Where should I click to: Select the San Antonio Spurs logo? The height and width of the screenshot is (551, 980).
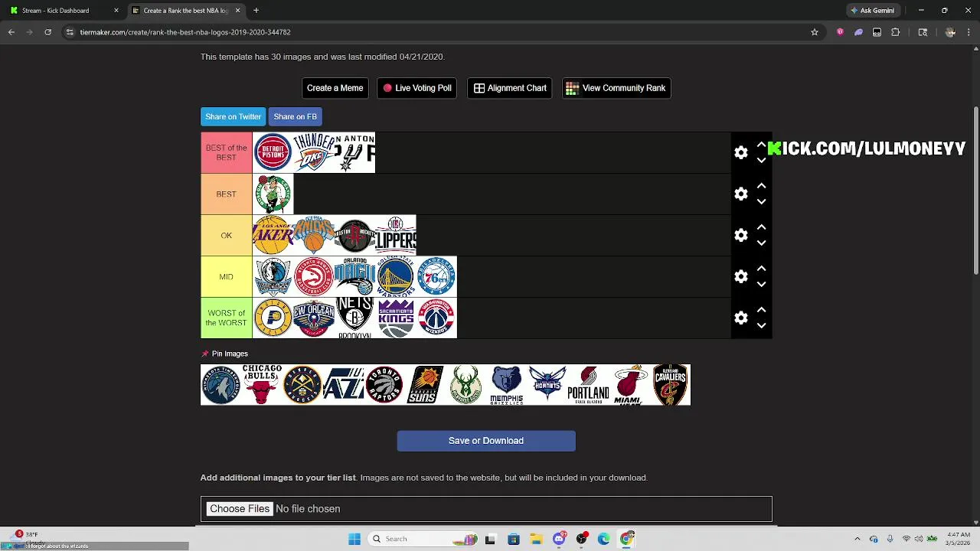(354, 152)
